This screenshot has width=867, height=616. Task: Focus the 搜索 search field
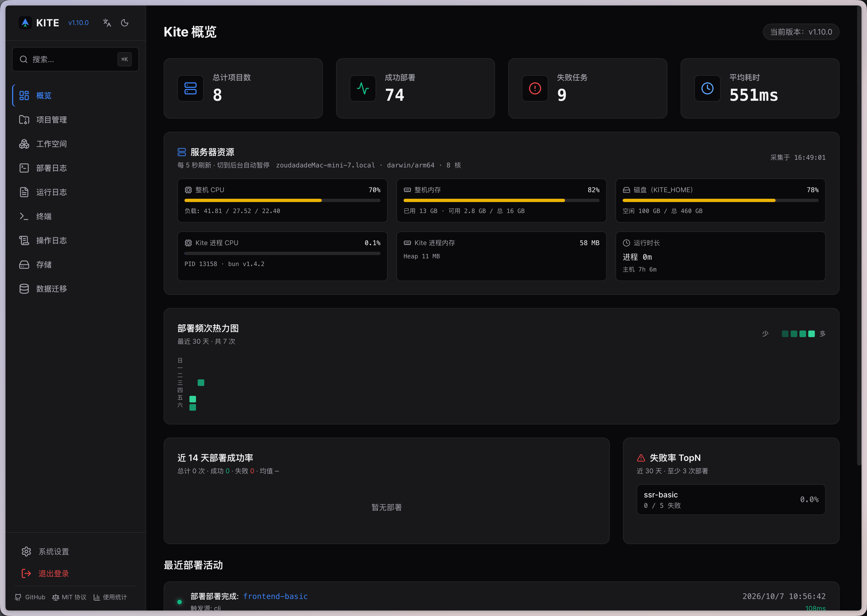pyautogui.click(x=75, y=59)
